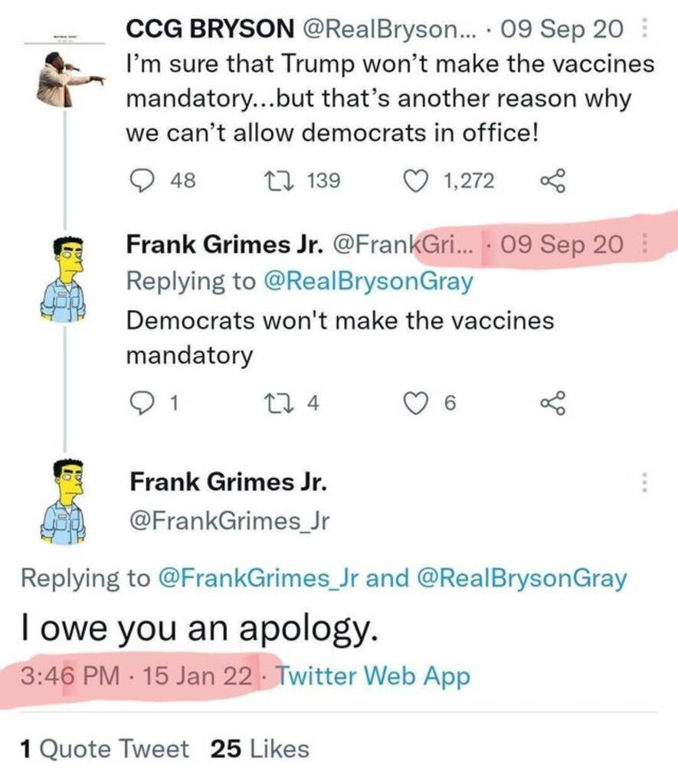This screenshot has width=678, height=784.
Task: View the 25 Likes list
Action: pos(260,749)
